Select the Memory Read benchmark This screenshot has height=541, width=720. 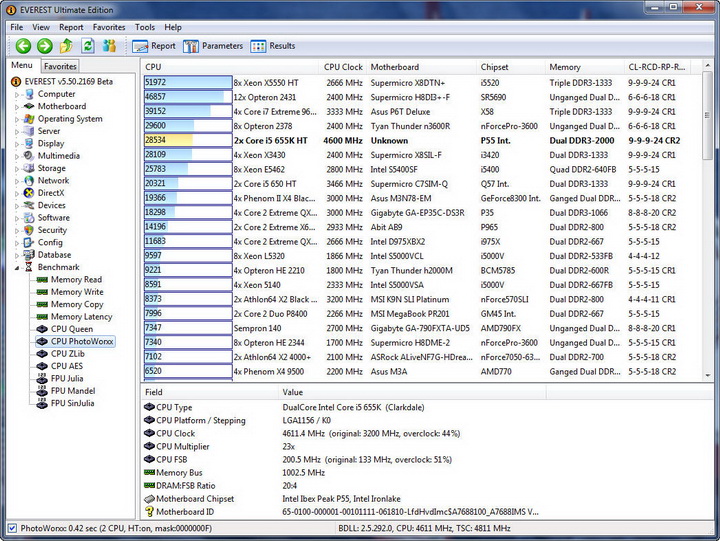pos(76,280)
